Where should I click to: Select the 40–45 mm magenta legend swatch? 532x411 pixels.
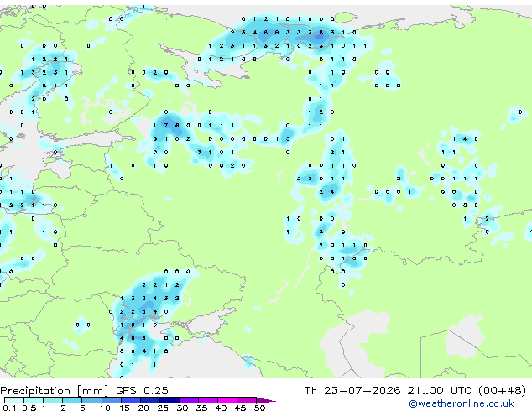[x=227, y=400]
